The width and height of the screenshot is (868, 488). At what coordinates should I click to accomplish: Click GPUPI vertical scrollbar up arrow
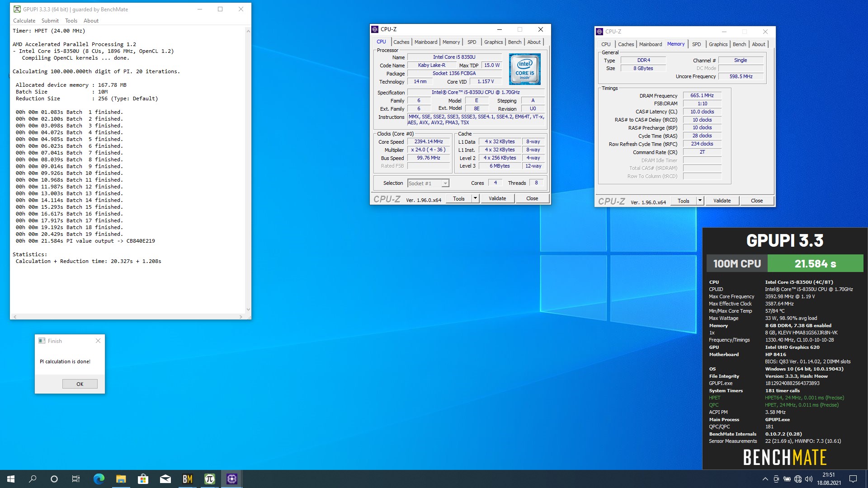coord(248,31)
